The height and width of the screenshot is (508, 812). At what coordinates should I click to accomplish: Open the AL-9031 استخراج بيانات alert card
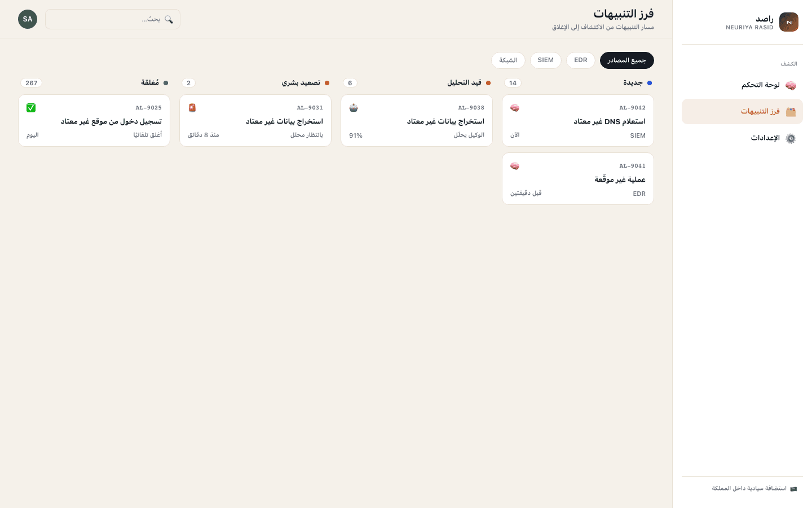click(255, 121)
